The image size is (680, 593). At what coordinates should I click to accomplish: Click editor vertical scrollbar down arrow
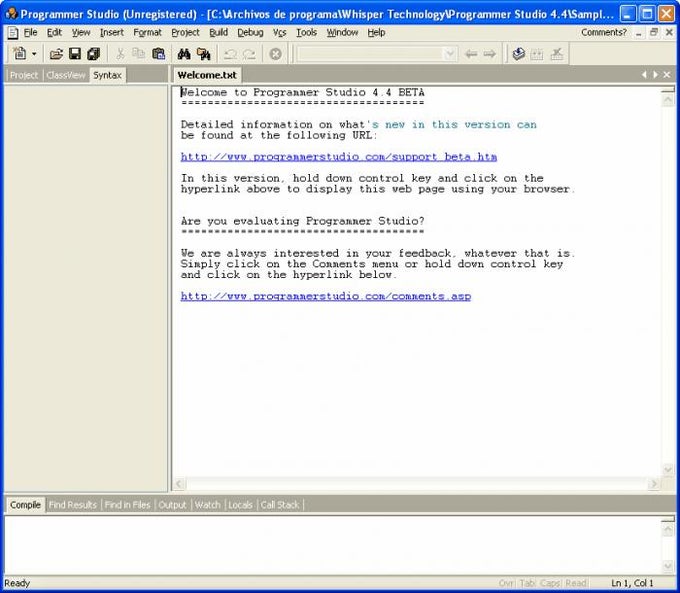coord(668,469)
